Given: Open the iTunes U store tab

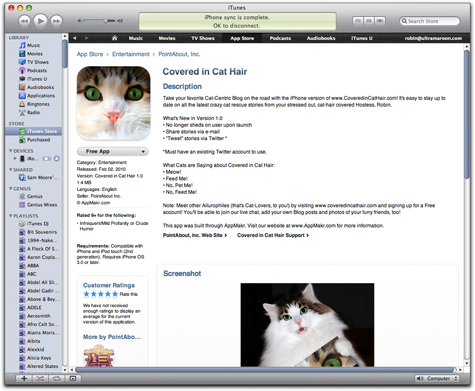Looking at the screenshot, I should [x=362, y=38].
